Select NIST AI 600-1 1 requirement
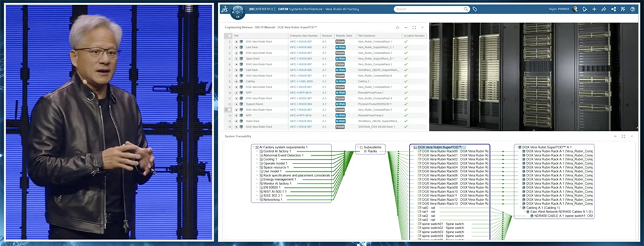The image size is (644, 246). 275,191
